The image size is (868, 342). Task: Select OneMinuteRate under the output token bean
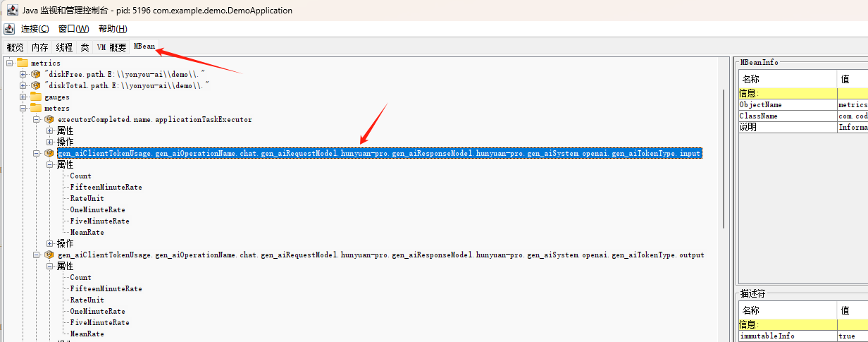point(98,311)
